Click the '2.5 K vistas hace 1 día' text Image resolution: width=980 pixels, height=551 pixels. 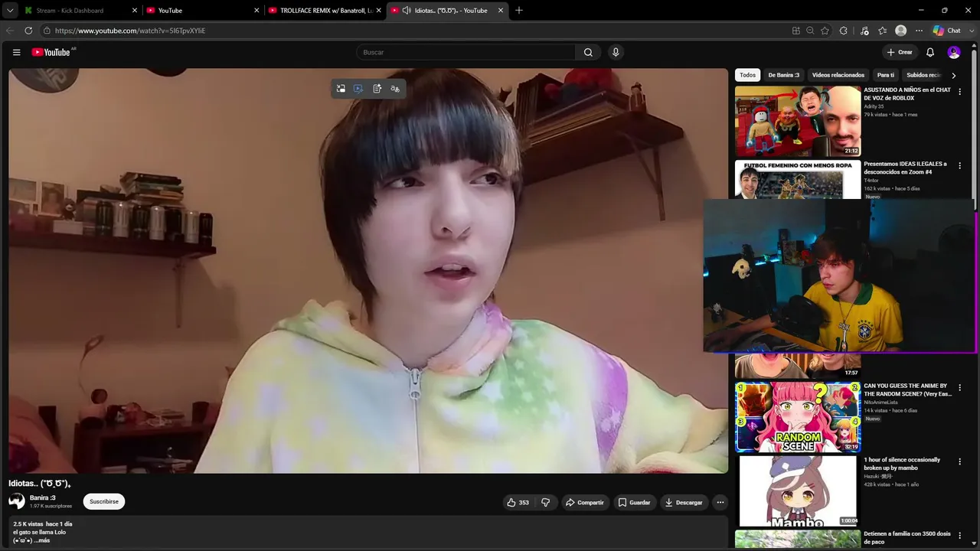43,524
